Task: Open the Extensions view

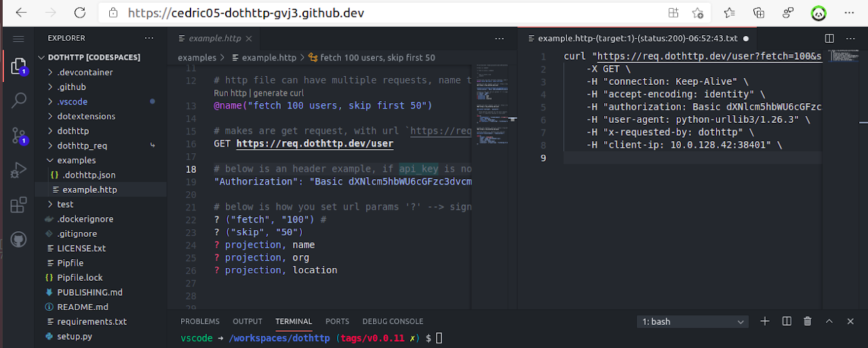Action: point(18,206)
